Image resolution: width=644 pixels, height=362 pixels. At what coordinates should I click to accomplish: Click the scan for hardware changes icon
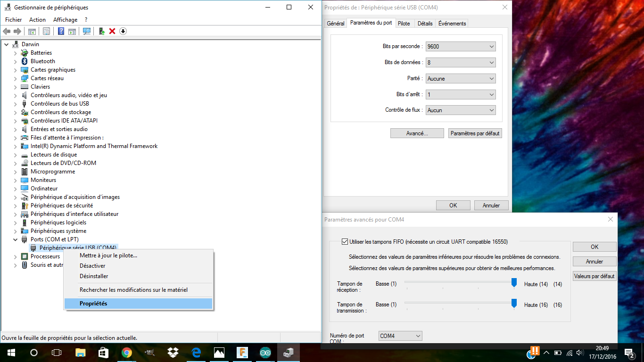(x=86, y=31)
